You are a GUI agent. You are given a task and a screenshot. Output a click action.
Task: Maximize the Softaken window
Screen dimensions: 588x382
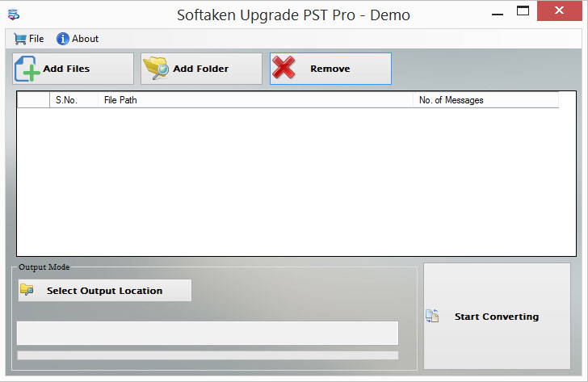(523, 11)
